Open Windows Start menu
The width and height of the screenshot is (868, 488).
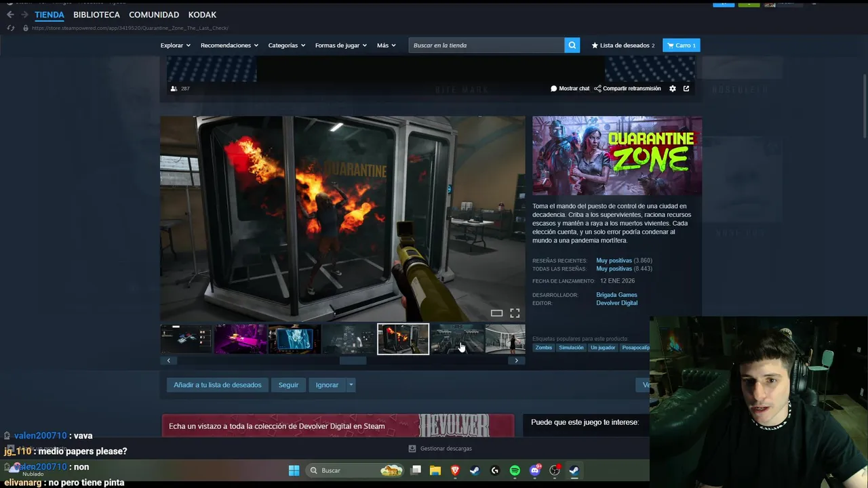click(x=294, y=470)
